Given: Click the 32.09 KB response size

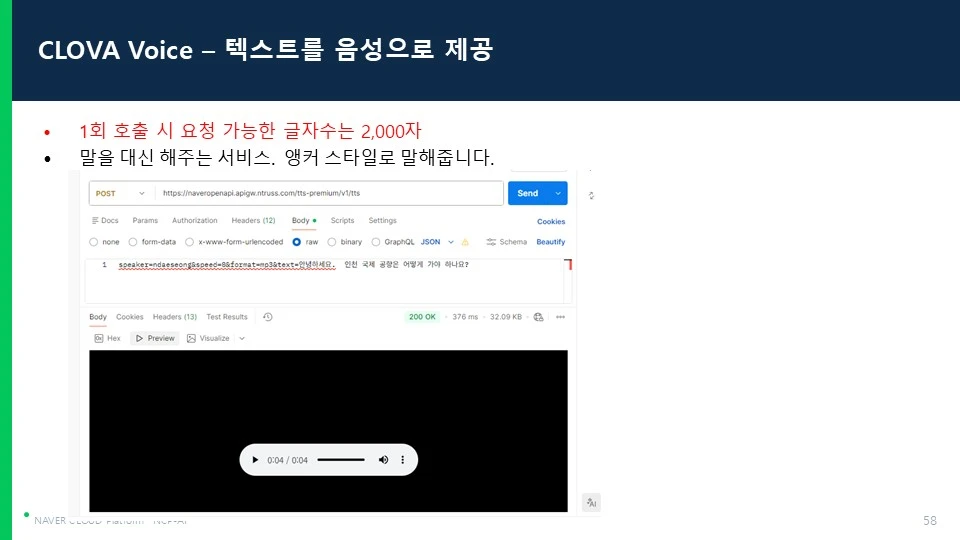Looking at the screenshot, I should point(506,317).
